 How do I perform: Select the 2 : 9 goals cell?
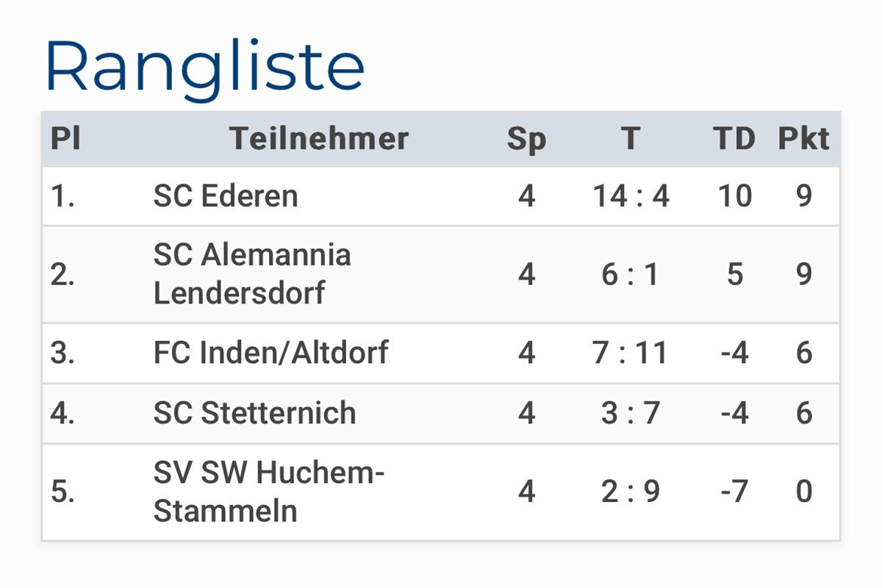(x=631, y=492)
